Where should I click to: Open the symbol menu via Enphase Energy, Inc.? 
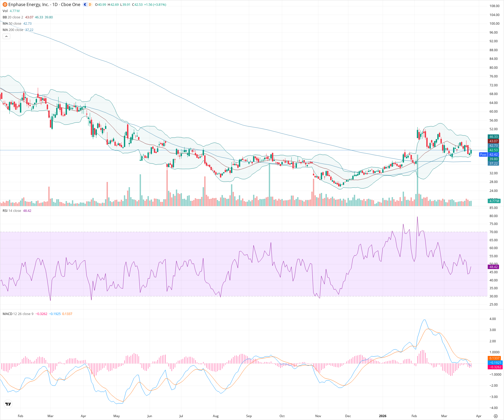pos(29,4)
